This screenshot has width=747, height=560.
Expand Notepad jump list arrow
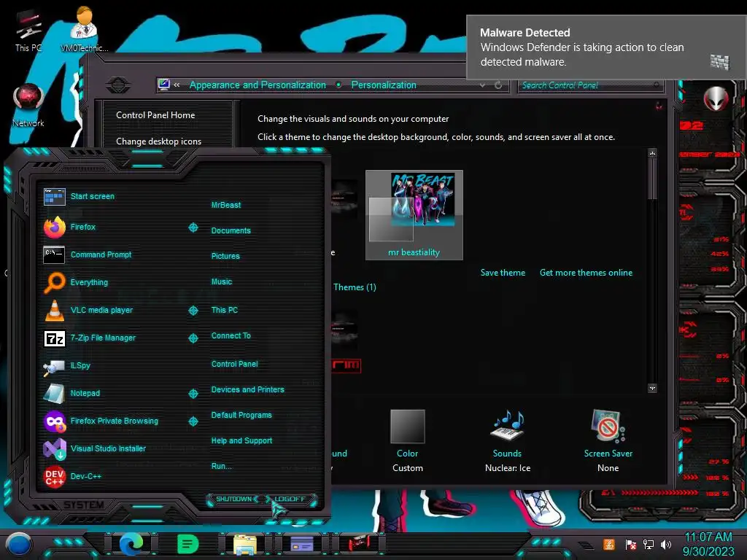tap(193, 393)
